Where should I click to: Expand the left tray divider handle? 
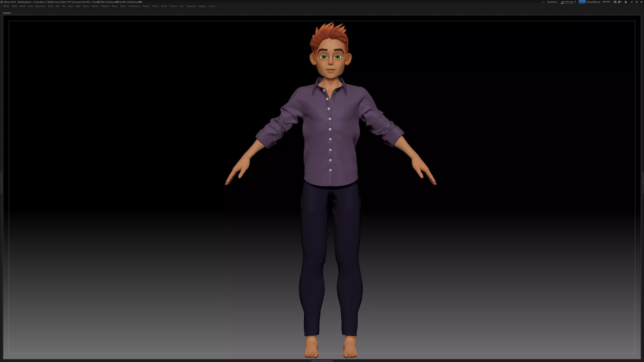point(1,183)
